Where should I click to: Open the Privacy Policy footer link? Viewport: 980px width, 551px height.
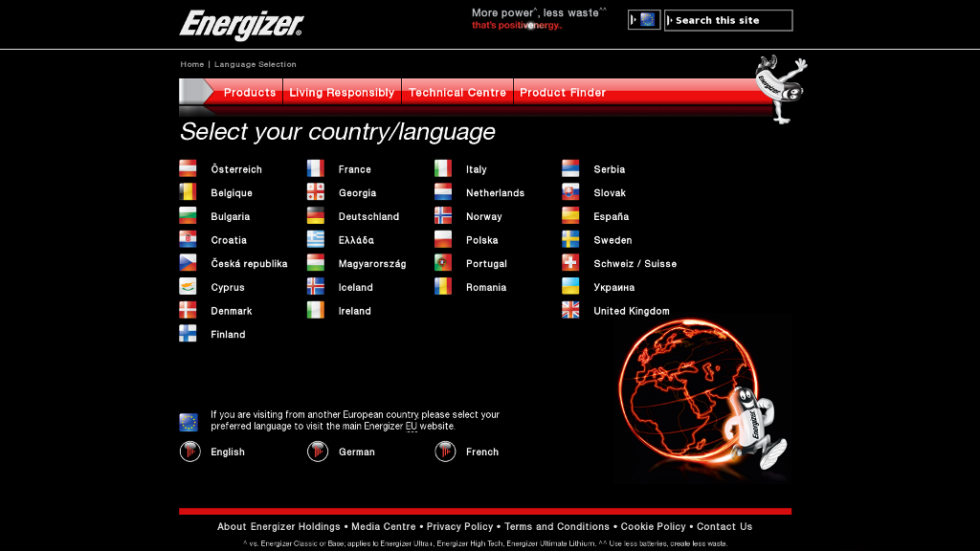(460, 527)
